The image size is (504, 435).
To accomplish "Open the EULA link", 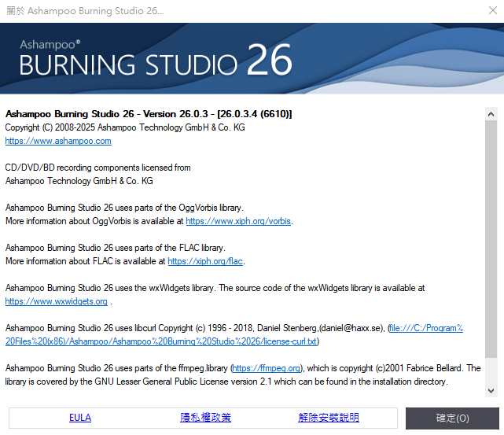I will [80, 418].
